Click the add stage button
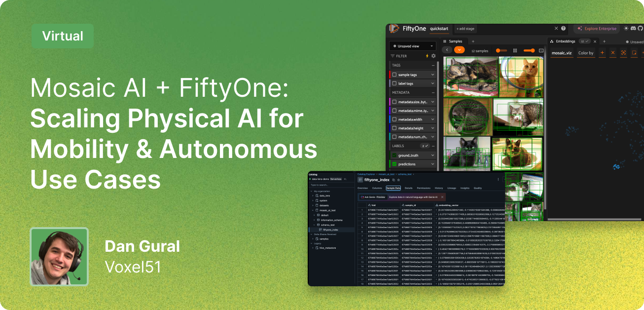The width and height of the screenshot is (644, 310). point(465,29)
